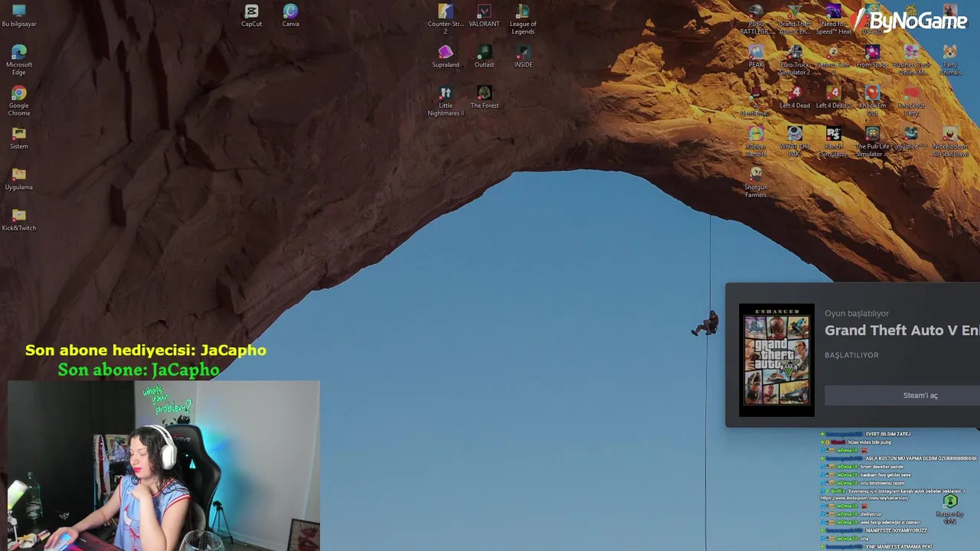Select the Rubber Bandits icon
Viewport: 980px width, 551px height.
tap(756, 142)
